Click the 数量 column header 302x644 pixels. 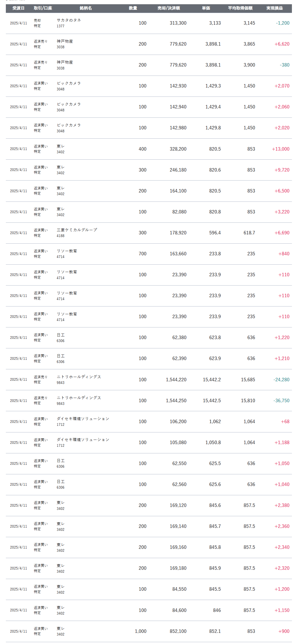click(133, 8)
